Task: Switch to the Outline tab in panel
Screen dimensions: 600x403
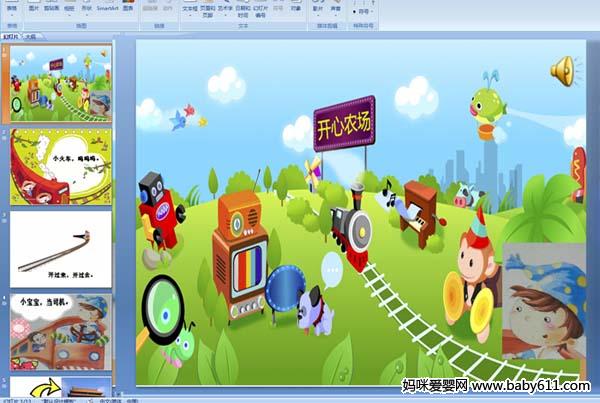Action: point(30,34)
